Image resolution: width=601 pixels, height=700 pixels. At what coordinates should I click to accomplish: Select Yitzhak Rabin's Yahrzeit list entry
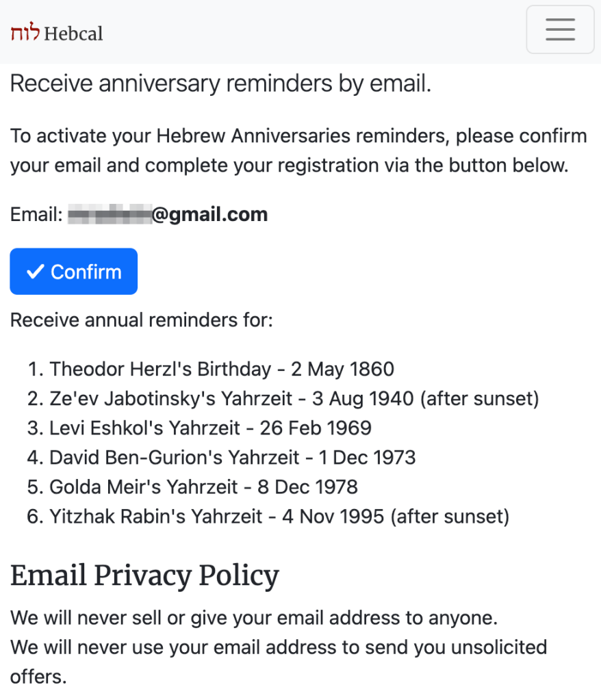click(x=279, y=516)
